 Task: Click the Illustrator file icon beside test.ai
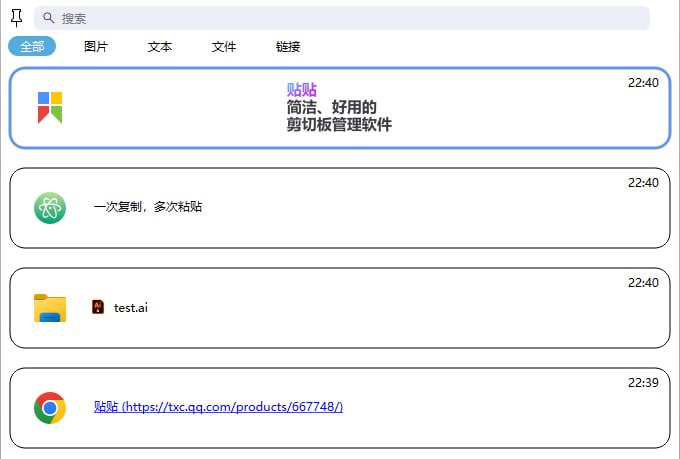tap(98, 307)
